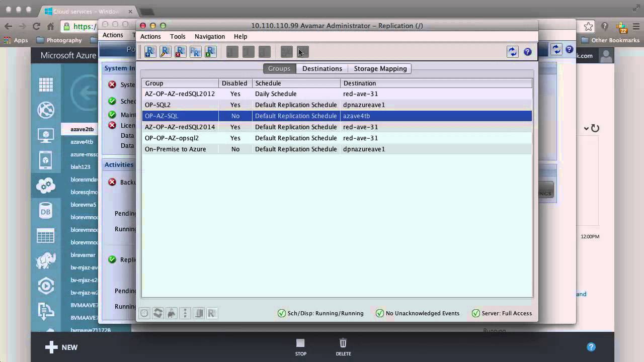This screenshot has width=644, height=362.
Task: Click the Edit Replication Group pencil icon
Action: pyautogui.click(x=165, y=51)
